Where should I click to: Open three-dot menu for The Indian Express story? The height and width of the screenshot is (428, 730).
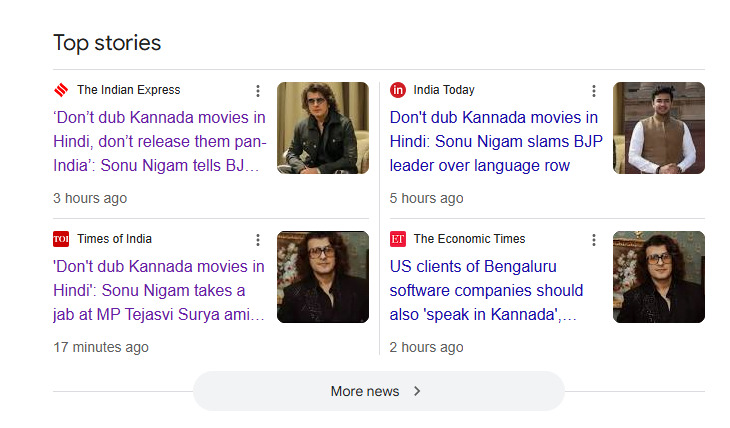(x=257, y=91)
